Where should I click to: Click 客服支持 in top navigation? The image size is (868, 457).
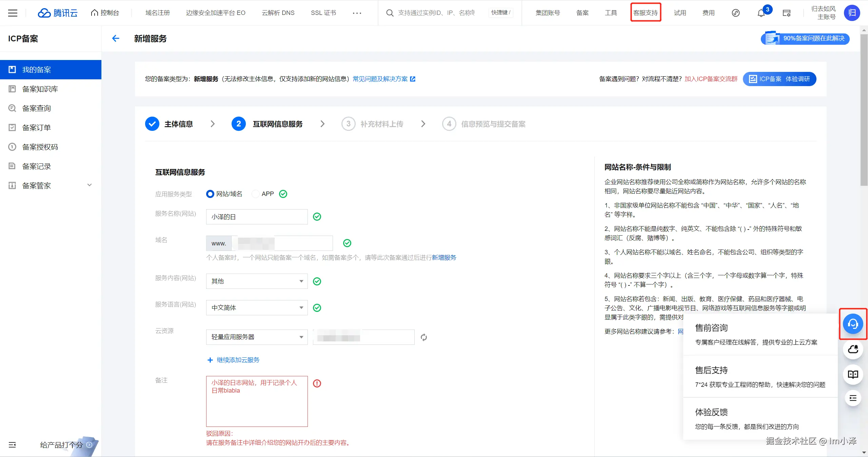(x=646, y=13)
